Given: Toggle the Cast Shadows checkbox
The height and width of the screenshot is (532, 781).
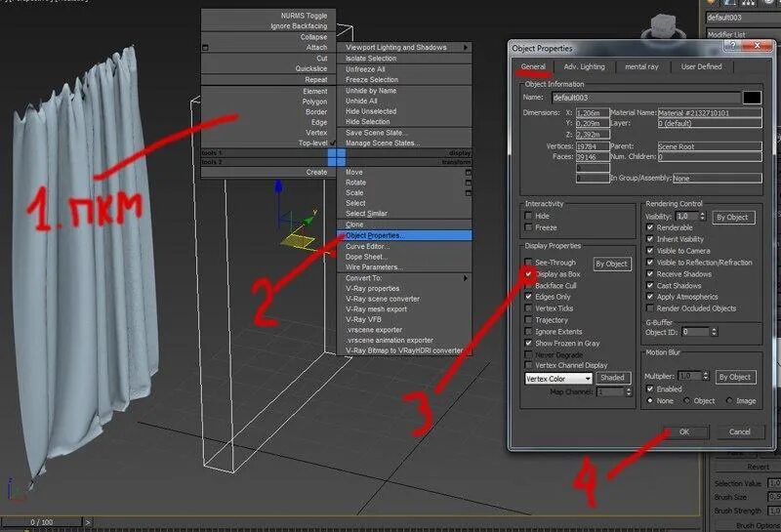Looking at the screenshot, I should (x=650, y=285).
